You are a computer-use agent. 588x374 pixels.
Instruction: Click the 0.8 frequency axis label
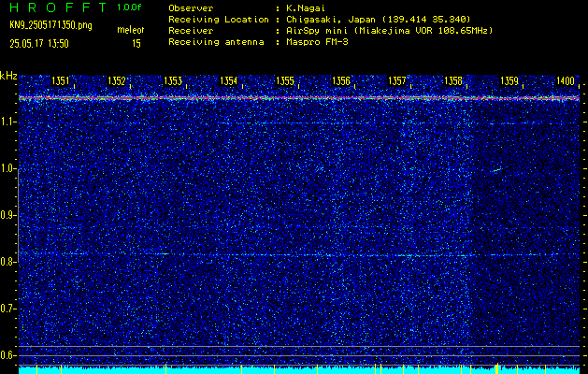point(7,262)
